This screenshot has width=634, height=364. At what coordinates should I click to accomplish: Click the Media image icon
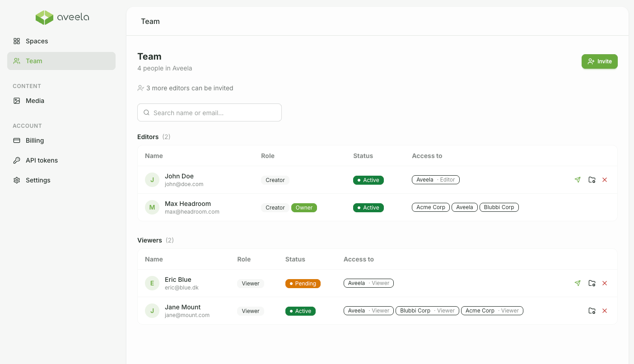click(17, 101)
